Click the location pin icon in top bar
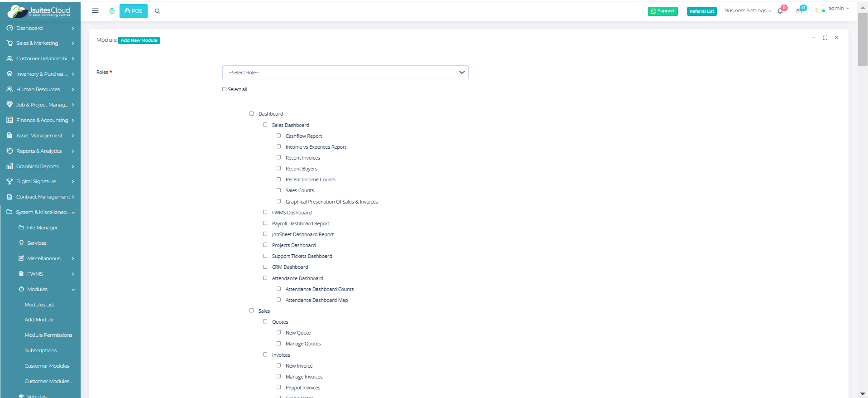 coord(112,11)
